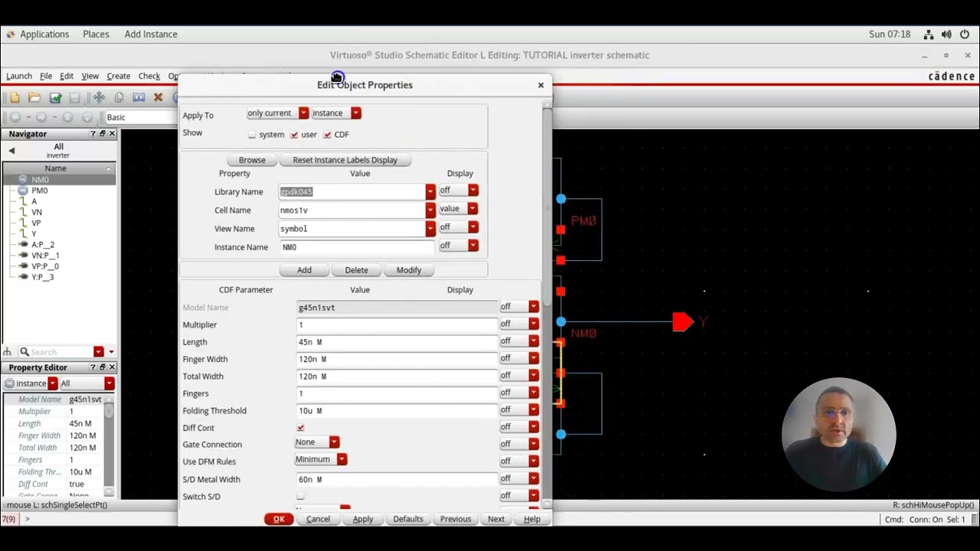980x551 pixels.
Task: Select pin A:P__2 in the Navigator
Action: (42, 245)
